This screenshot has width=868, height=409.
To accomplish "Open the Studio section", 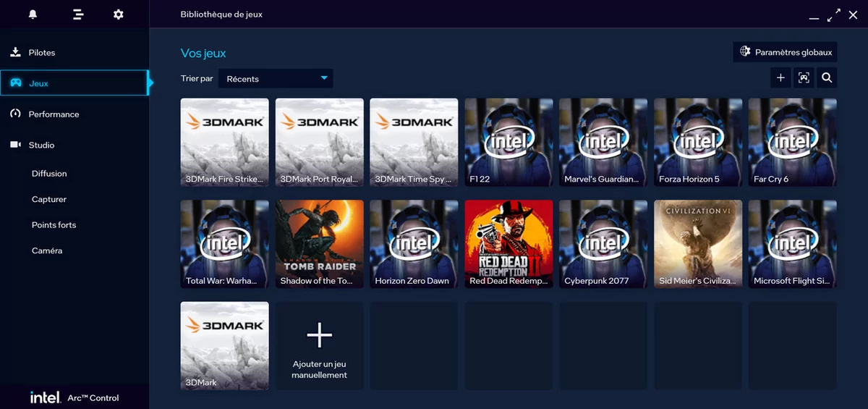I will tap(75, 145).
